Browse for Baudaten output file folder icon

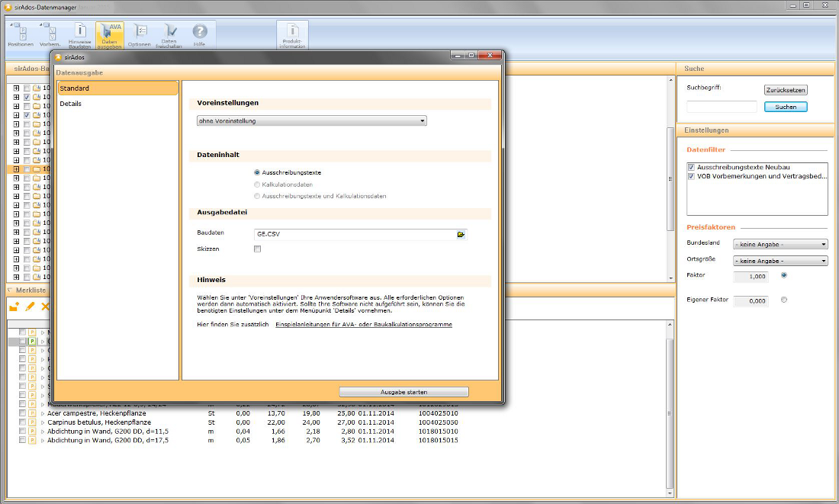click(461, 235)
